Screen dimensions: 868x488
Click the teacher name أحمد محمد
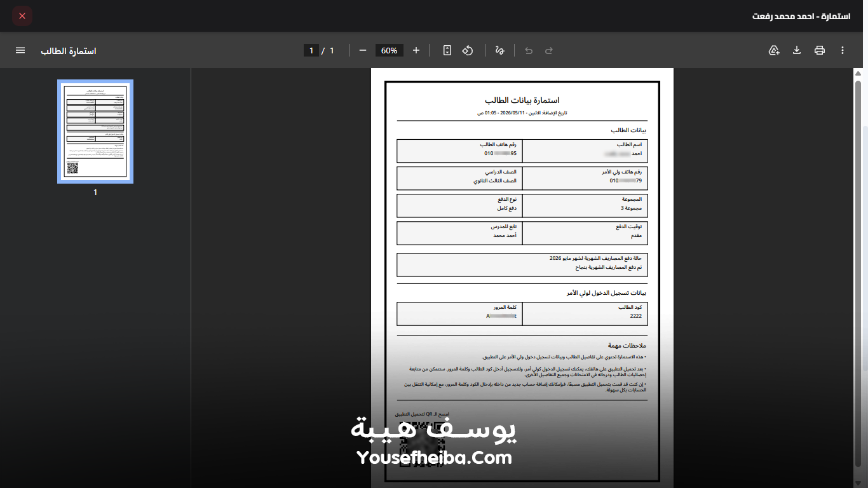pyautogui.click(x=505, y=235)
